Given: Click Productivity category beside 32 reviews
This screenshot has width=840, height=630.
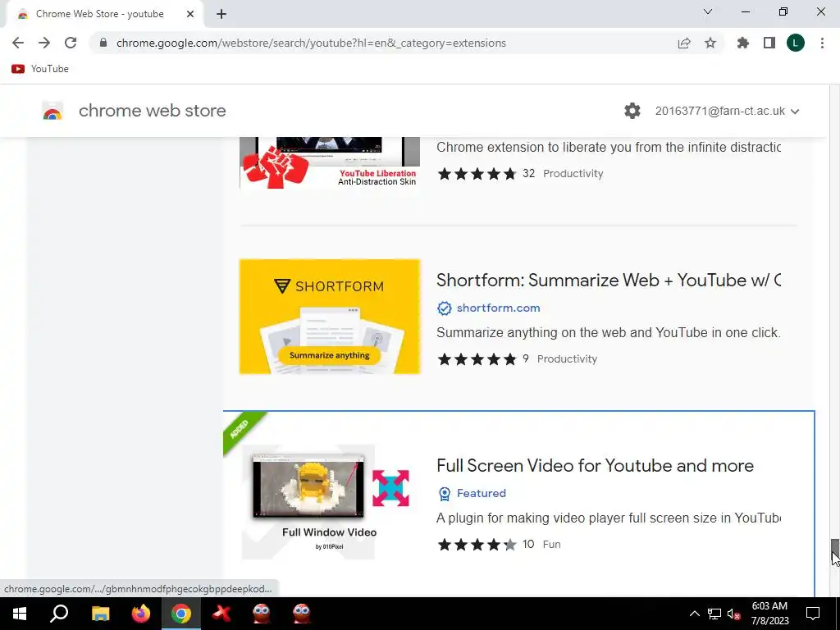Looking at the screenshot, I should (x=573, y=174).
